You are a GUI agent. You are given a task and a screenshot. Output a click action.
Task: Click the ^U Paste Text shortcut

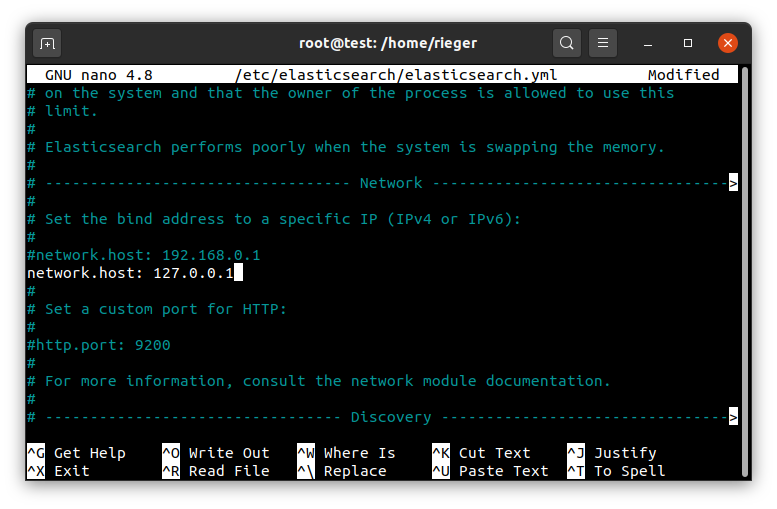pyautogui.click(x=490, y=470)
